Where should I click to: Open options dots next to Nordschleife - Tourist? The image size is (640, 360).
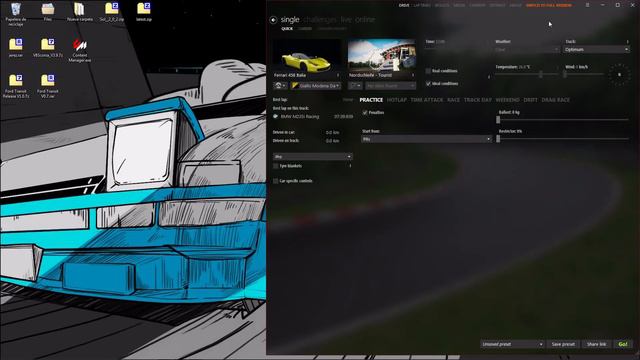(x=413, y=75)
